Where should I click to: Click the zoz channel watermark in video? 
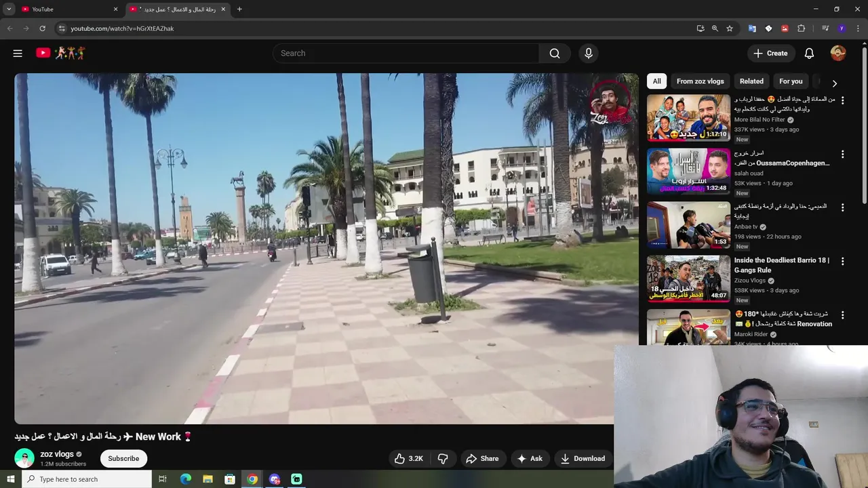coord(610,102)
